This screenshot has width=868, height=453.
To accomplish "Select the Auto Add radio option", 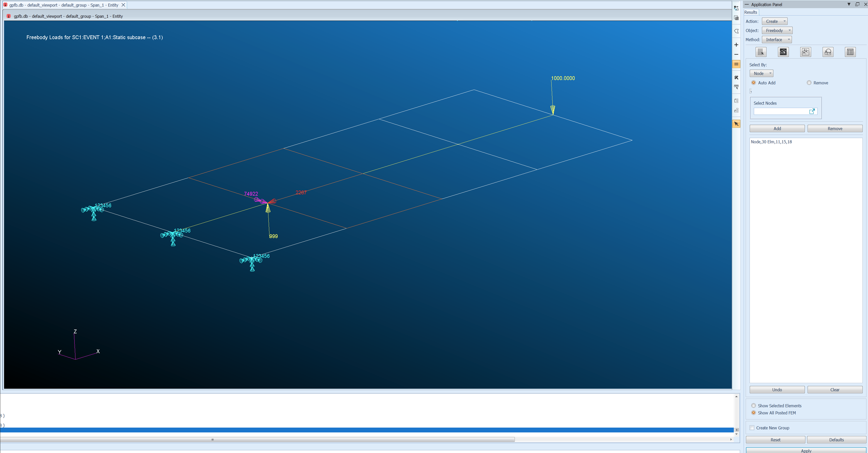I will coord(754,83).
